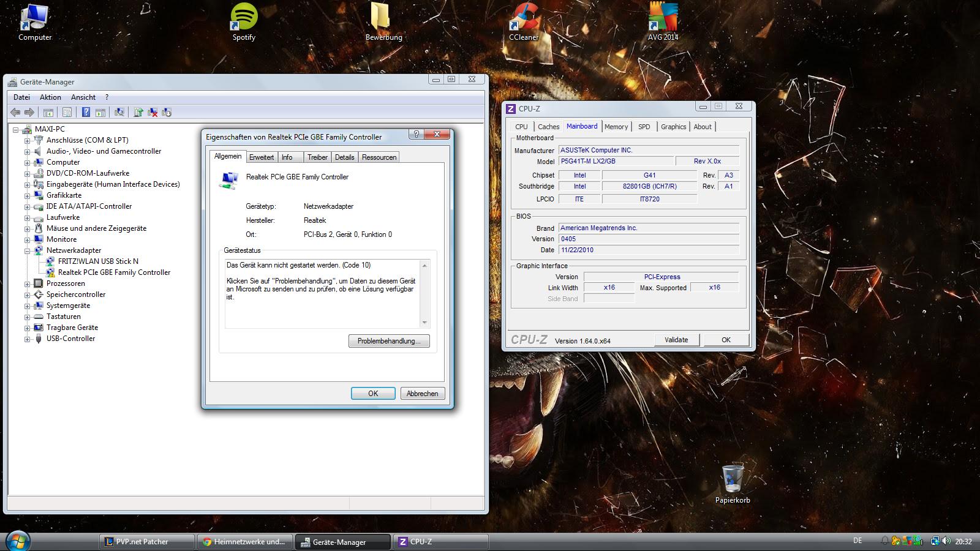
Task: Expand the USB-Controller node
Action: click(27, 339)
